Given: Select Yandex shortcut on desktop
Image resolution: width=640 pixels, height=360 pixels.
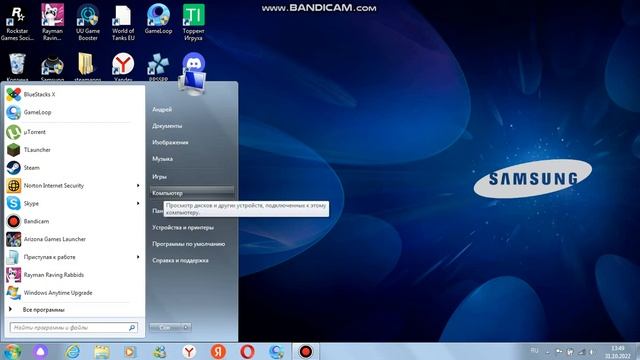Looking at the screenshot, I should 123,67.
